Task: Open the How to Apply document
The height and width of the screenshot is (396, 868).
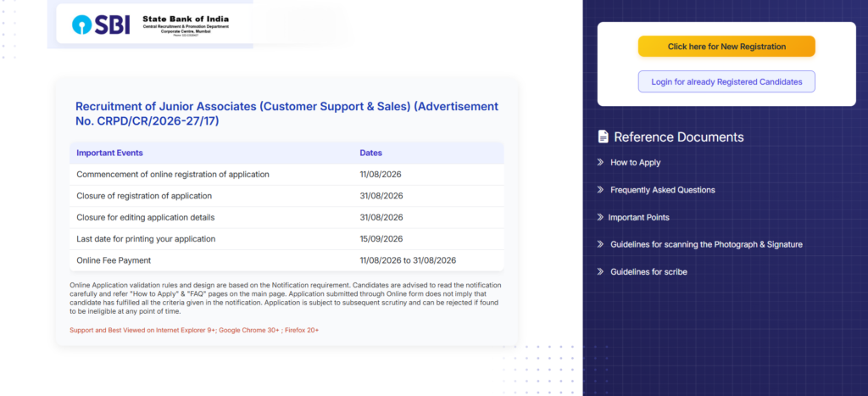Action: point(635,162)
